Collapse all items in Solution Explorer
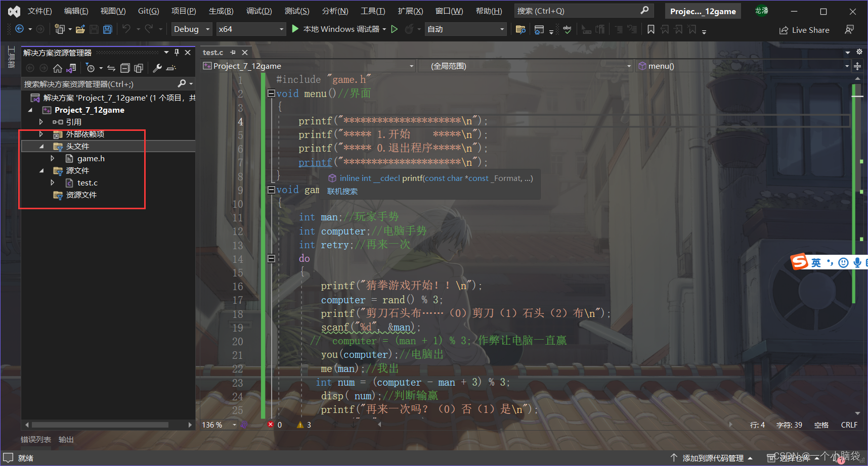 tap(125, 68)
